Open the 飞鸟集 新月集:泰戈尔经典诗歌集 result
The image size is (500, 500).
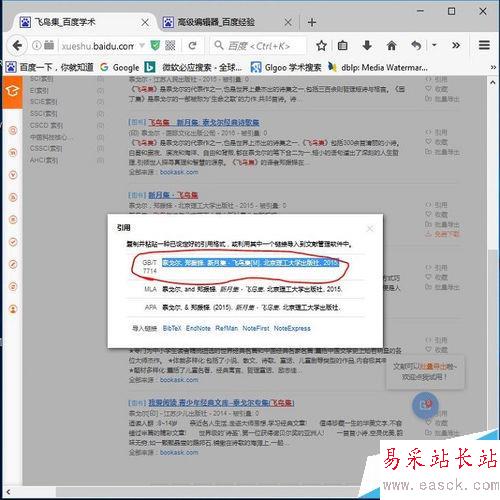pyautogui.click(x=204, y=122)
